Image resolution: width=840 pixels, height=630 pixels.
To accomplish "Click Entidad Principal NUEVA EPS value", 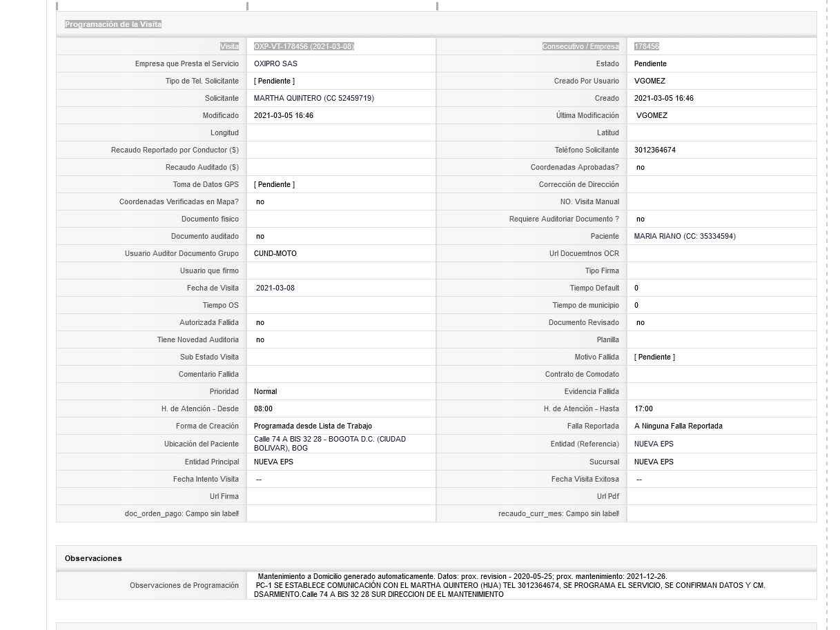I will click(273, 462).
